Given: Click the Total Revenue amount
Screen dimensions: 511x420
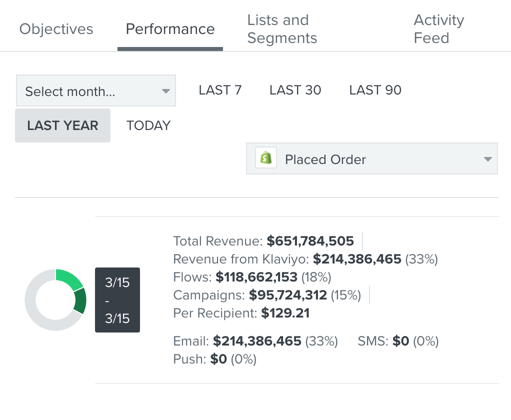Looking at the screenshot, I should 310,241.
